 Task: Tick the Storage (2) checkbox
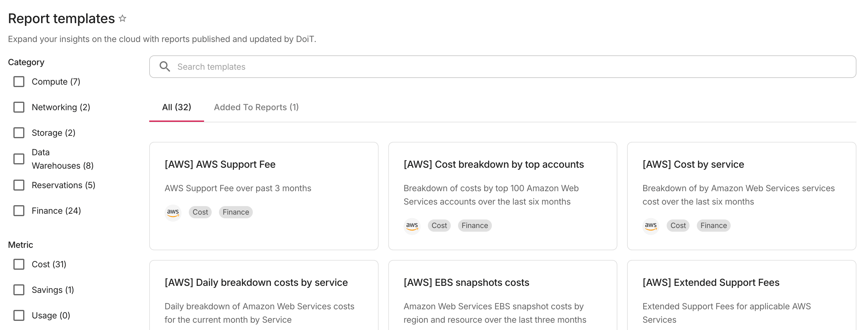tap(19, 133)
